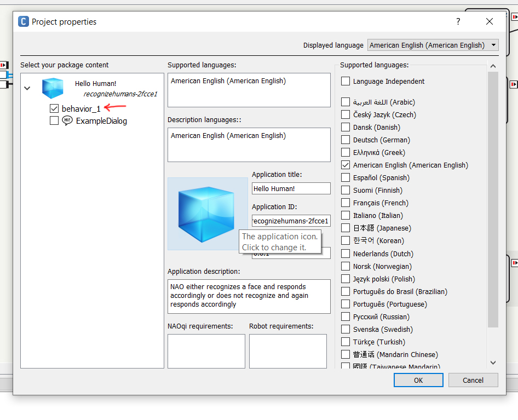Click the Choregraphe icon in title bar
The image size is (518, 420).
pos(24,21)
